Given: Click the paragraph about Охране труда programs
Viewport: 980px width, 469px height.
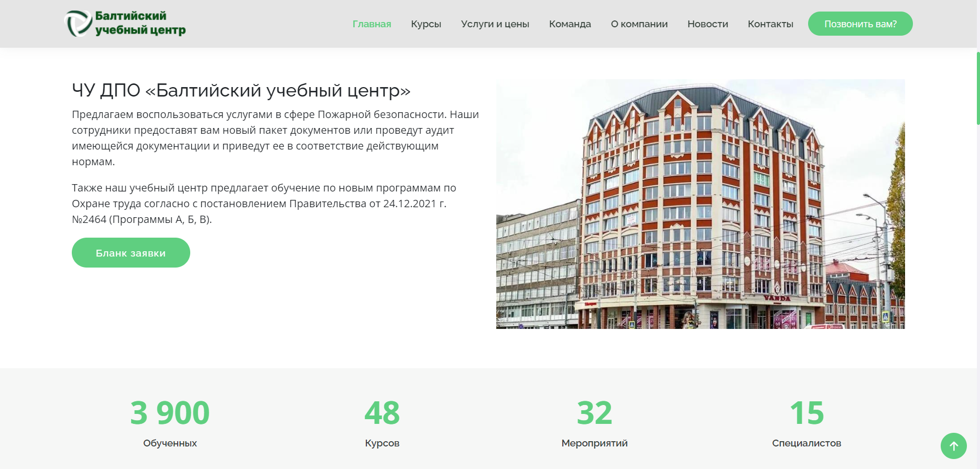Looking at the screenshot, I should tap(264, 204).
